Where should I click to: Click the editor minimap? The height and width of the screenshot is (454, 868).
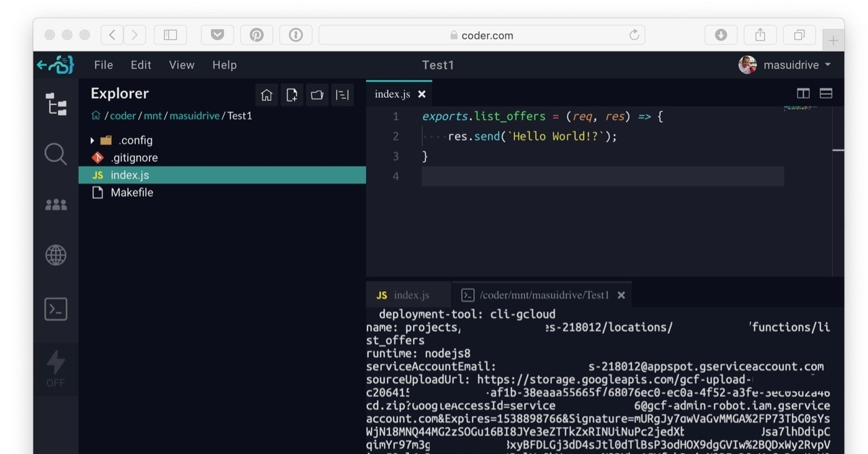[x=800, y=108]
